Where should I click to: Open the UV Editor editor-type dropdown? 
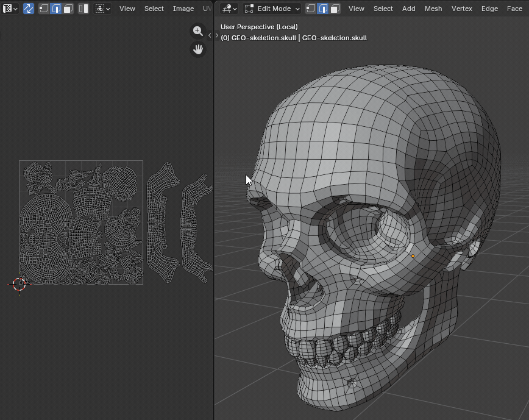[10, 9]
